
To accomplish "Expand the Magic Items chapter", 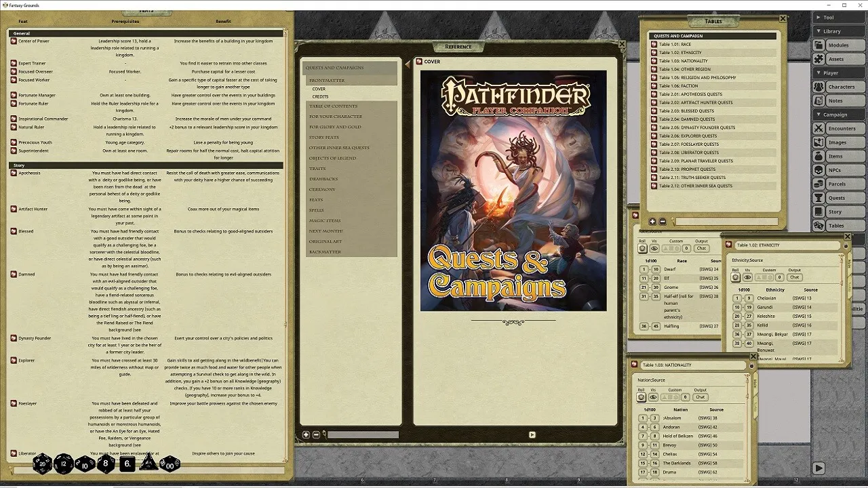I will [x=351, y=220].
